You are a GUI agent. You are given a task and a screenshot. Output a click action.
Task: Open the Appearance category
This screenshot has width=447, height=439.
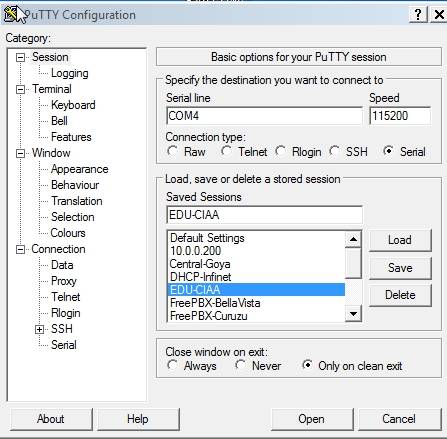(80, 169)
